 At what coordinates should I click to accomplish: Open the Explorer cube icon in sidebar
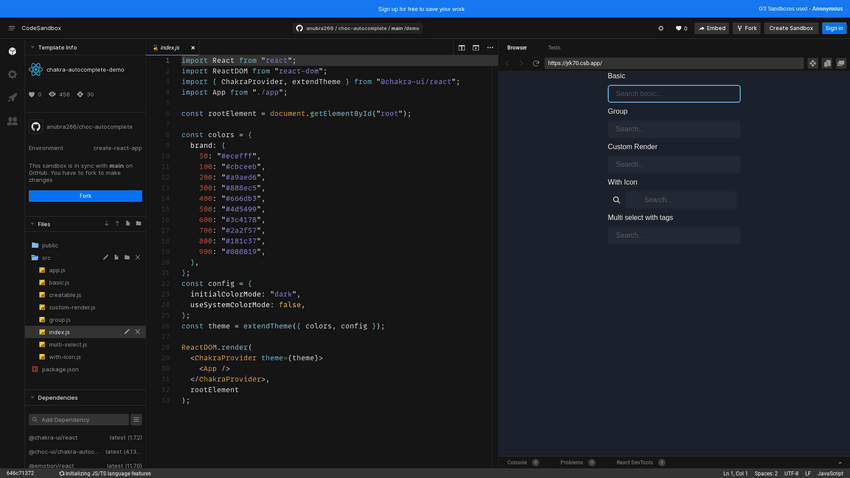pos(12,51)
